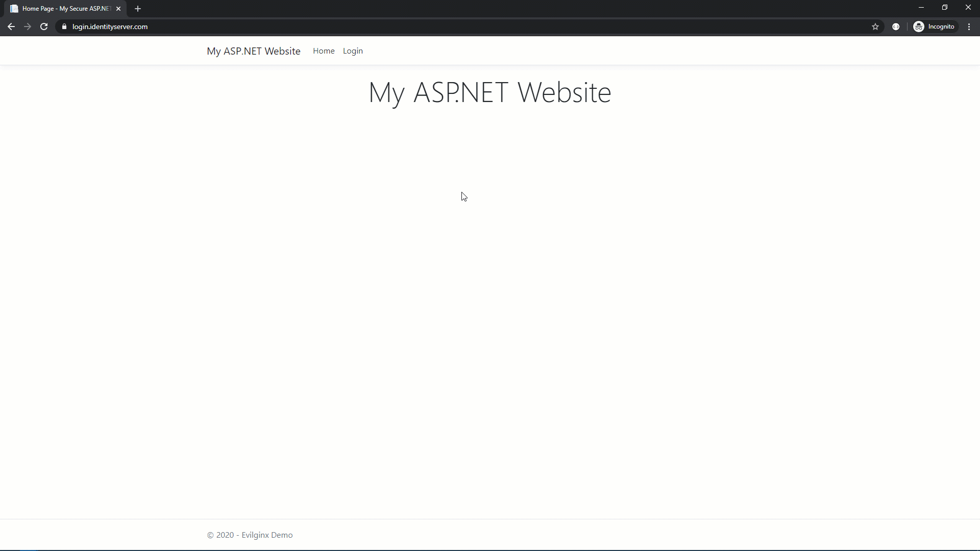Image resolution: width=980 pixels, height=551 pixels.
Task: Open the Login nav link
Action: pos(353,51)
